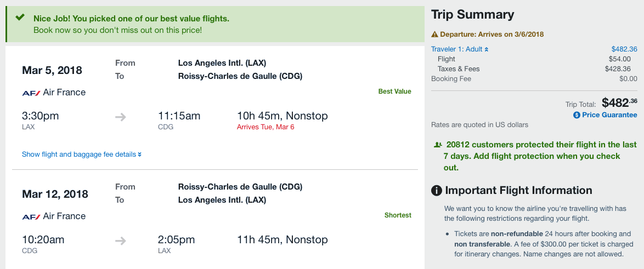
Task: Click the red Arrives Tue, Mar 6 notice
Action: point(265,127)
